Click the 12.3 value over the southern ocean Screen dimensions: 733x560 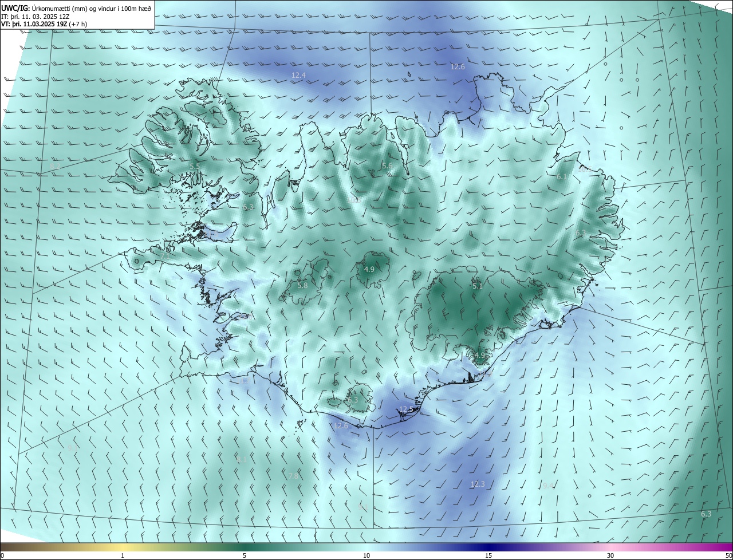(x=478, y=484)
